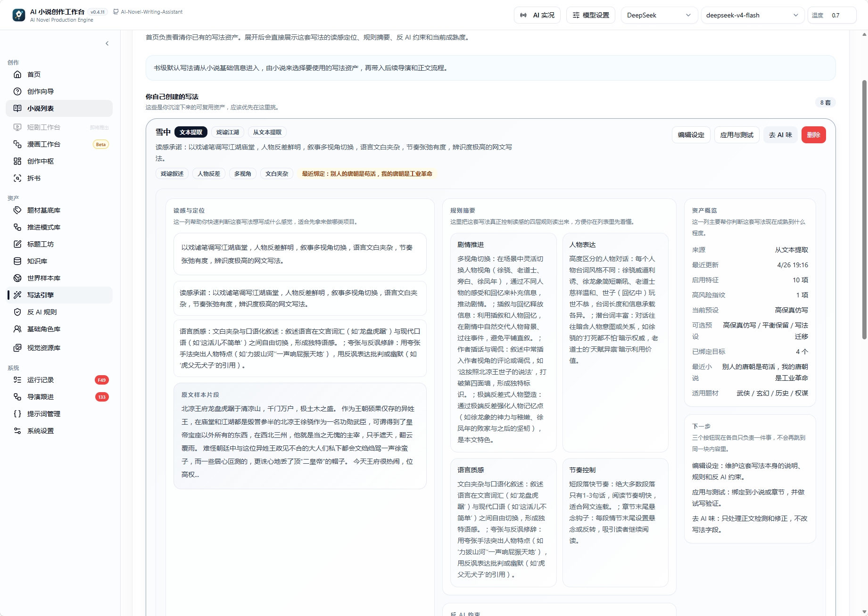Click the 温度 temperature field showing 0.7
Screen dimensions: 868x616
pos(832,15)
